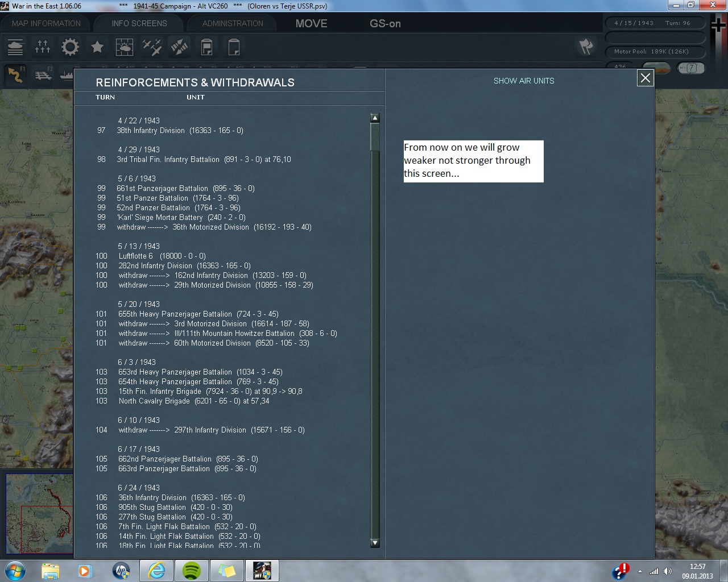Select the naval transport ship icon
Image resolution: width=728 pixels, height=582 pixels.
(x=67, y=74)
